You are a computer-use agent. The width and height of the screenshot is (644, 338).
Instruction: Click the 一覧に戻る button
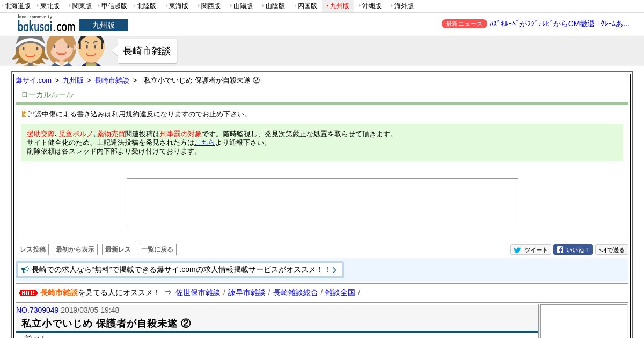tap(157, 249)
